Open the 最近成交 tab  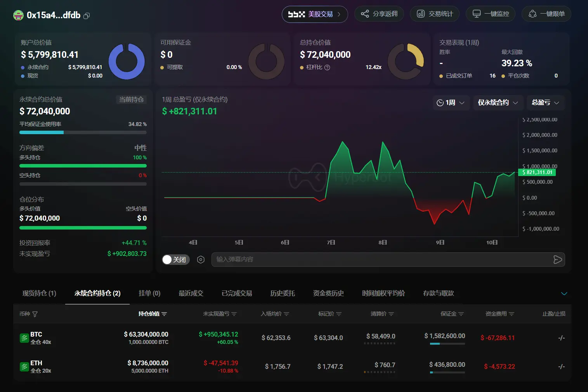[191, 294]
